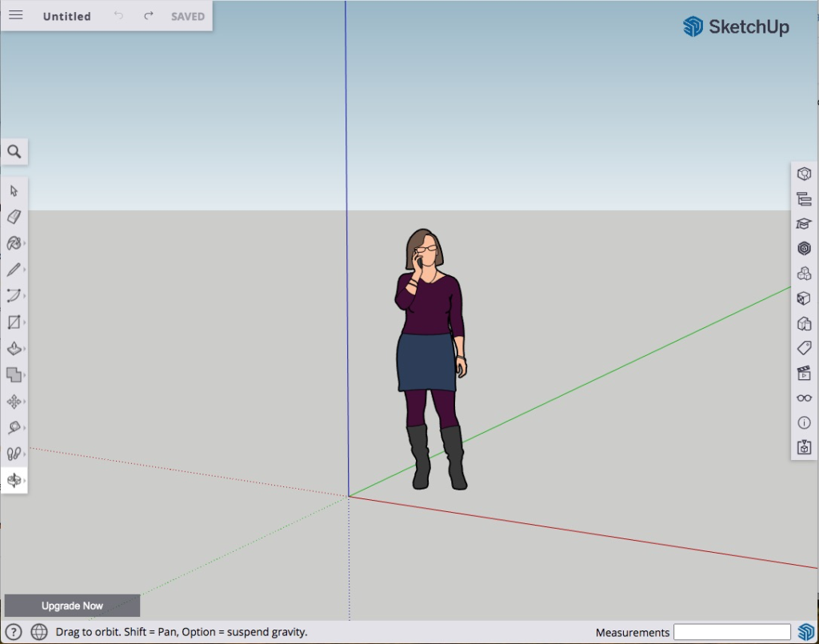Click the Upgrade Now button
The image size is (819, 644).
click(x=72, y=606)
